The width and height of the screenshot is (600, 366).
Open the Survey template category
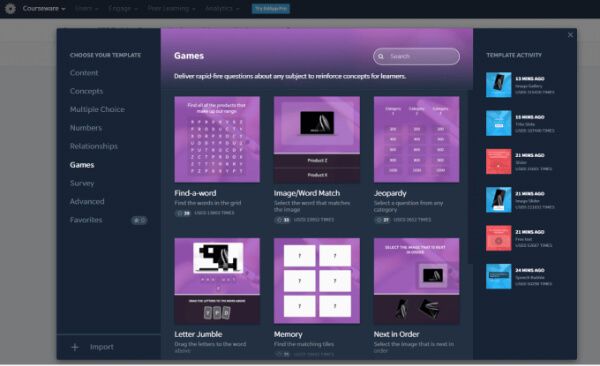(x=82, y=183)
